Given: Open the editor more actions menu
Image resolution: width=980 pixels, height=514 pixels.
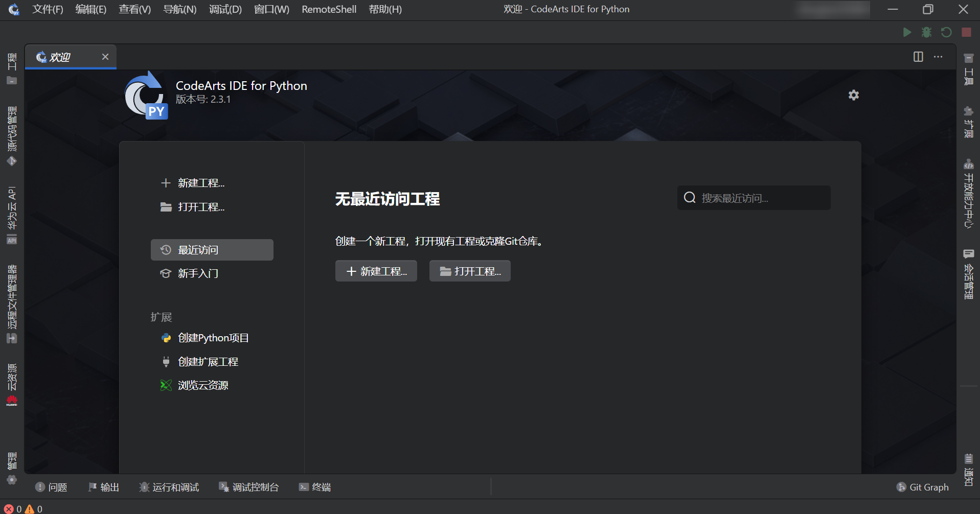Looking at the screenshot, I should (x=938, y=57).
